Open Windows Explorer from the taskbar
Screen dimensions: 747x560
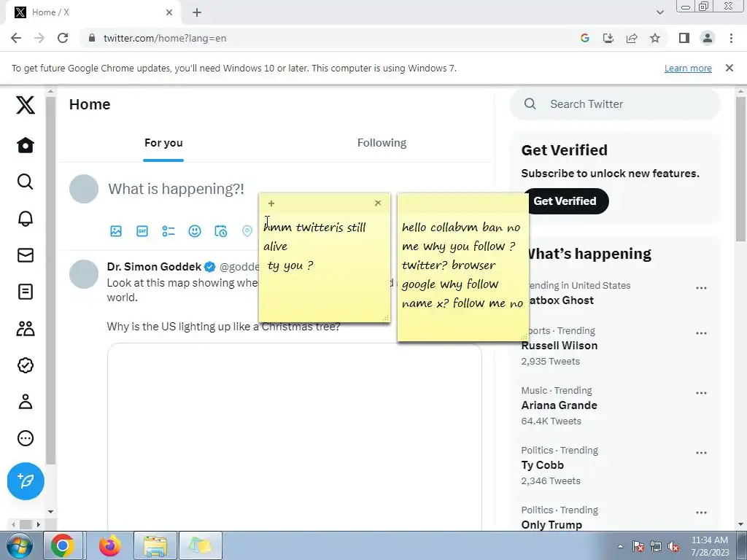[x=155, y=545]
